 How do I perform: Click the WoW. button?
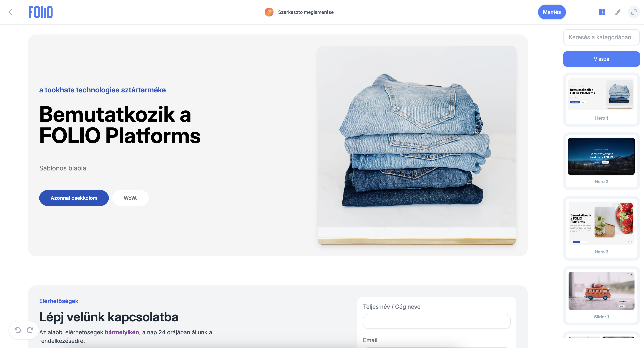click(130, 198)
